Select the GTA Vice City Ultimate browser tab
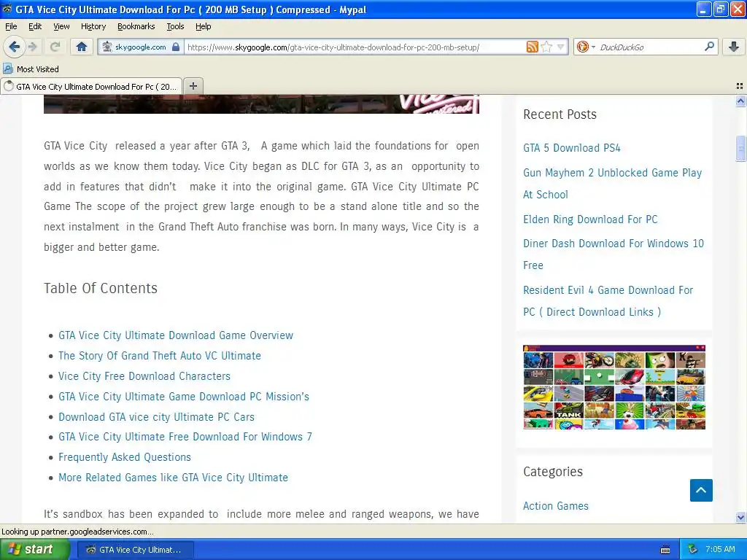 click(x=91, y=86)
